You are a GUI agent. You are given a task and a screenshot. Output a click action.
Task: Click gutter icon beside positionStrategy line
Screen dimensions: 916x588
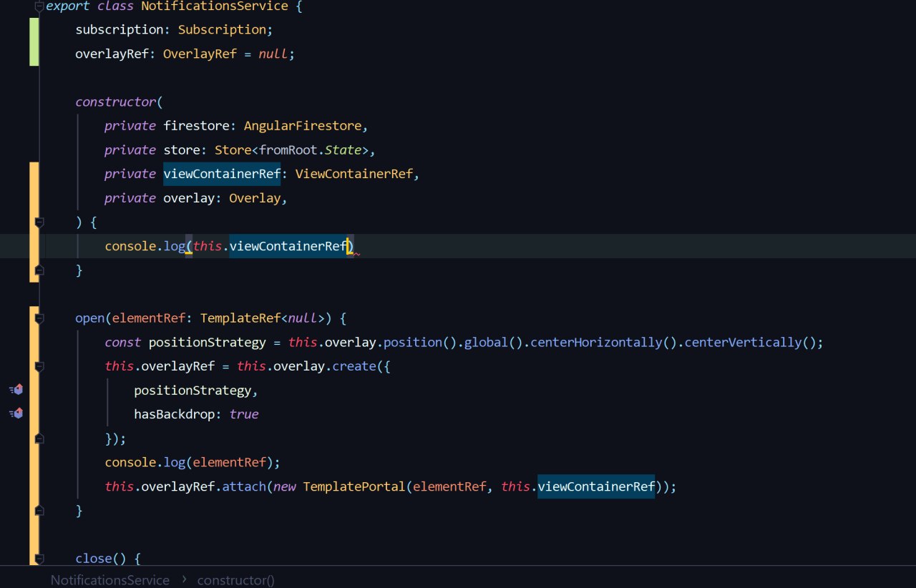coord(16,390)
